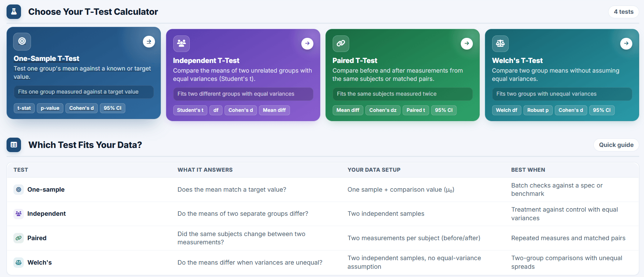This screenshot has height=277, width=644.
Task: Select the Paired T-Test card title
Action: (x=355, y=61)
